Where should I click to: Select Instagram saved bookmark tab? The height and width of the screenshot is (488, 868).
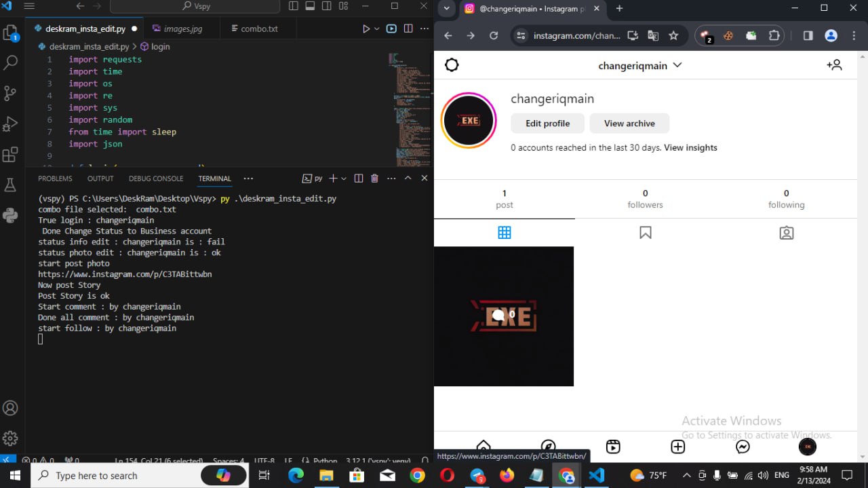pyautogui.click(x=646, y=233)
